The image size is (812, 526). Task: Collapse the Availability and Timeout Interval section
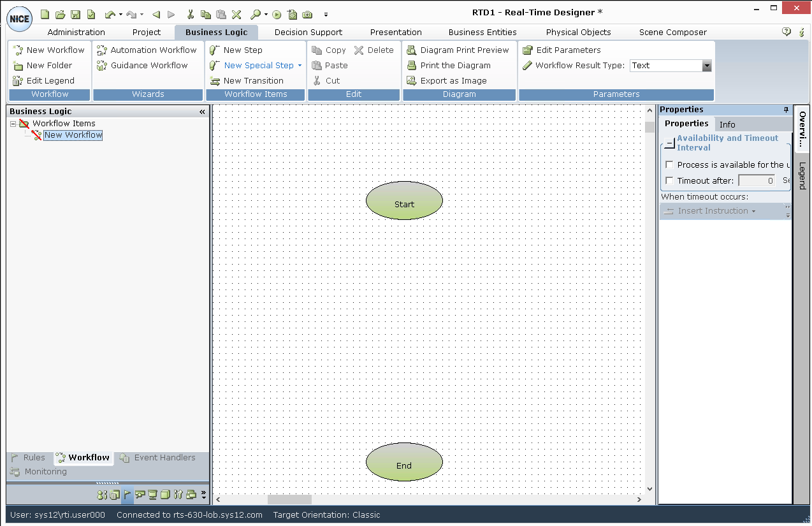(x=669, y=143)
